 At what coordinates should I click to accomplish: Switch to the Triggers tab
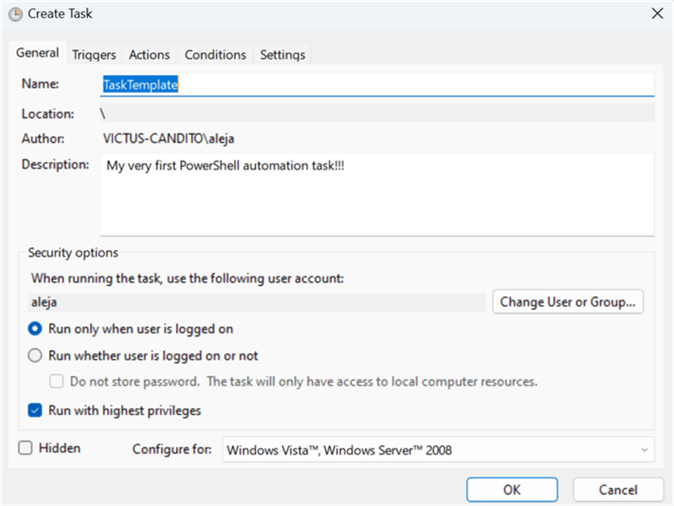94,55
